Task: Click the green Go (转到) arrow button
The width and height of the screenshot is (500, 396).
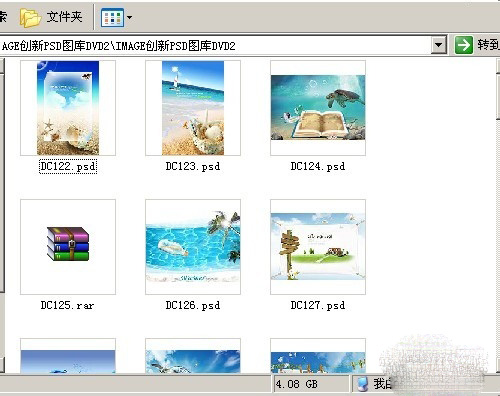Action: coord(464,45)
